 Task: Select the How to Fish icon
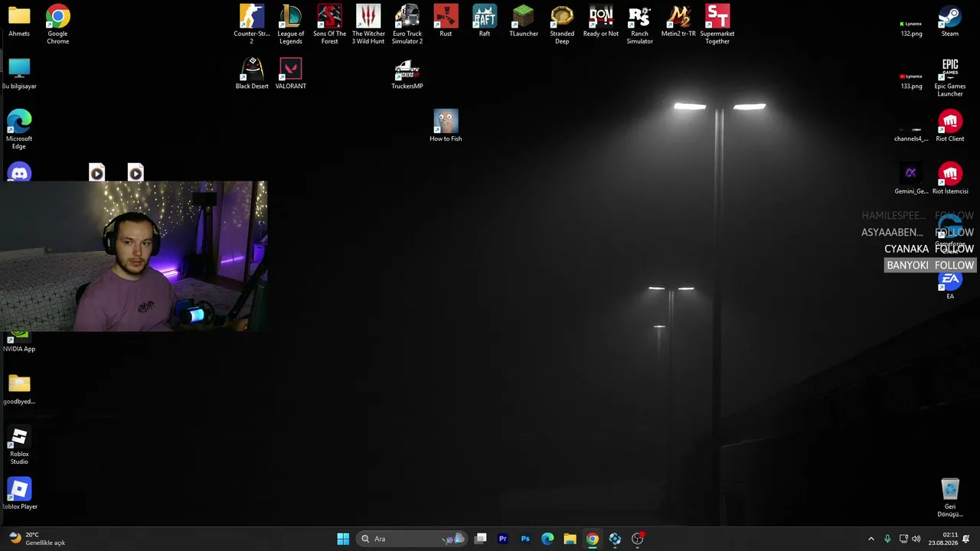click(x=446, y=126)
